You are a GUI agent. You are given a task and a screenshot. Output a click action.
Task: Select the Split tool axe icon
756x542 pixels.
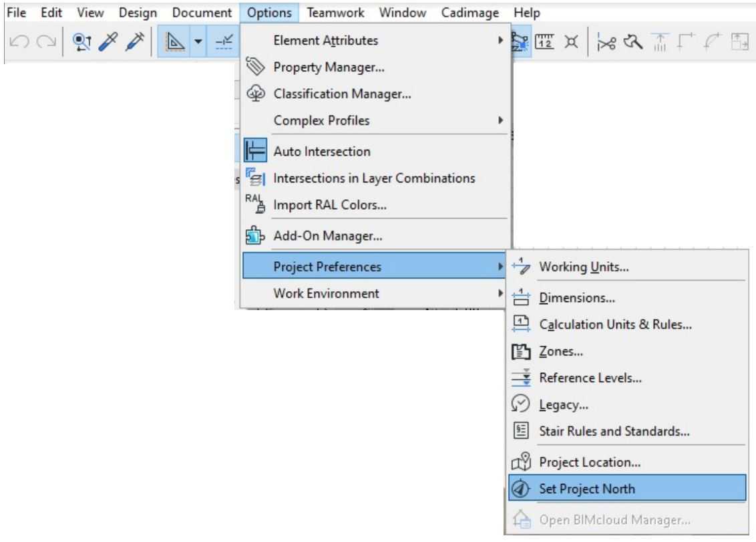click(632, 41)
